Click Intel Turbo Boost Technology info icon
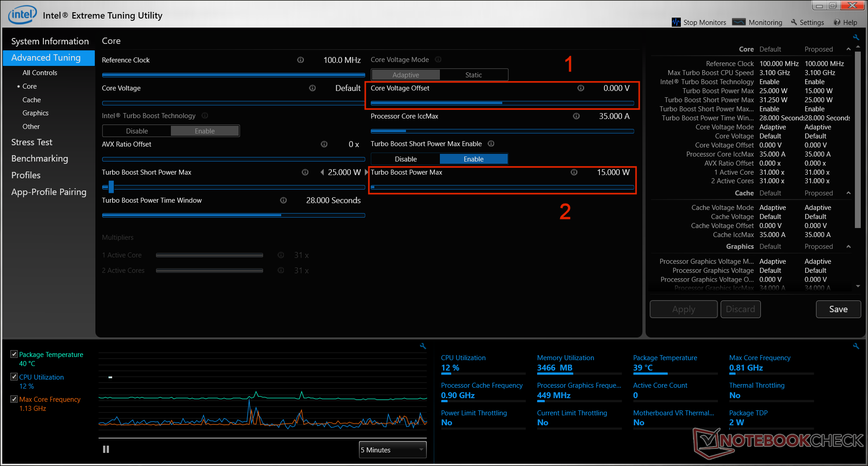The width and height of the screenshot is (868, 466). click(205, 115)
